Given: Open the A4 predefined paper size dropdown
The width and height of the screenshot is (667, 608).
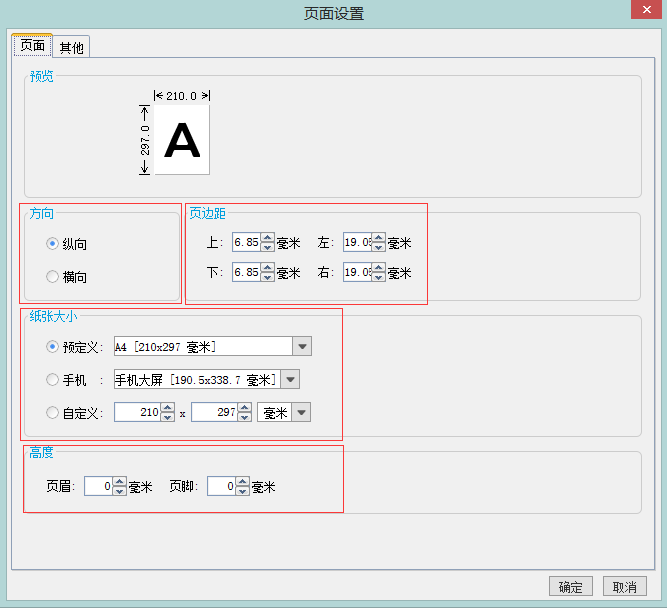Looking at the screenshot, I should point(302,346).
